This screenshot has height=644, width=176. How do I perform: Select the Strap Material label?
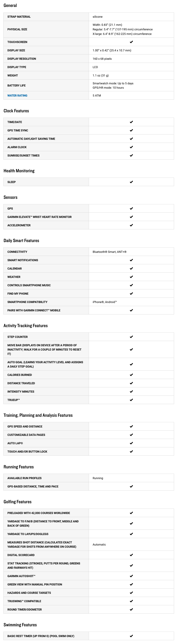click(19, 17)
